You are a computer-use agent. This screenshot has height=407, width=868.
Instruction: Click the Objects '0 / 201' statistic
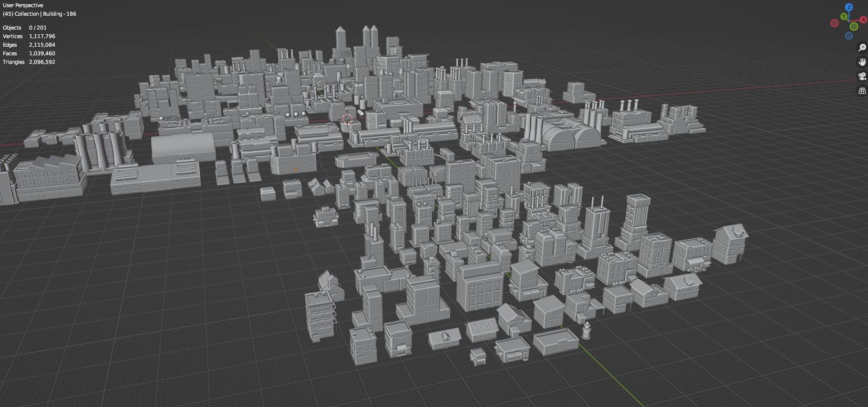(x=38, y=28)
